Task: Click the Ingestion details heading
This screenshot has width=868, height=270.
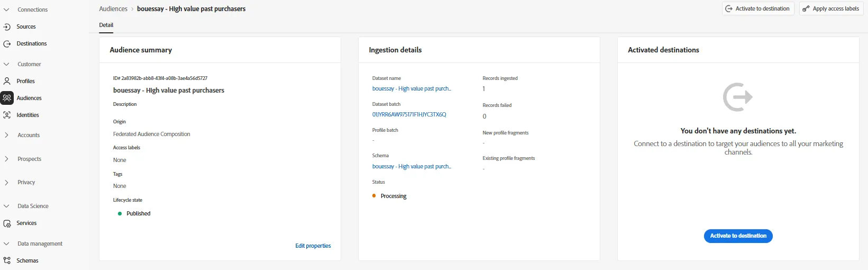Action: (395, 50)
